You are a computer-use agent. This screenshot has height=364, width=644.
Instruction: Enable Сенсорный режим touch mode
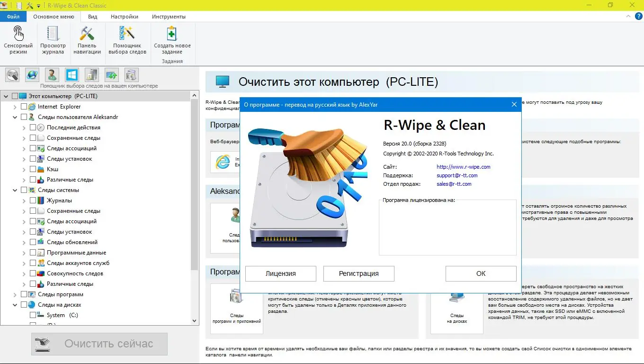tap(18, 40)
